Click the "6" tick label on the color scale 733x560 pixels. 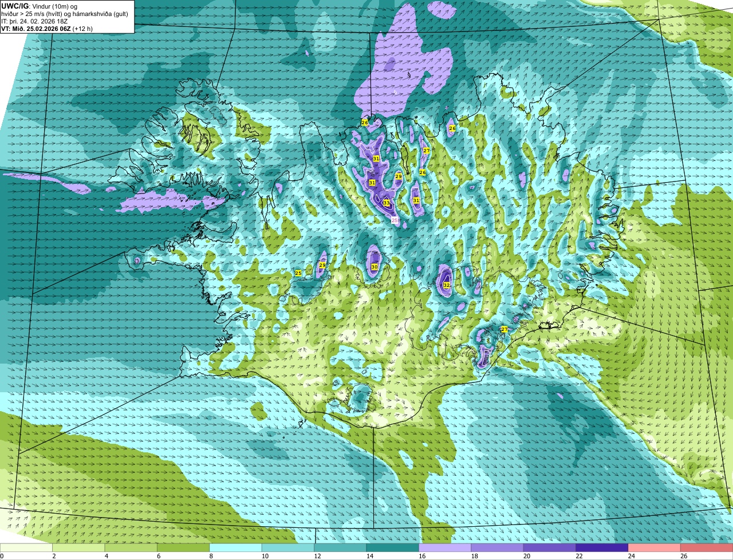pyautogui.click(x=159, y=556)
